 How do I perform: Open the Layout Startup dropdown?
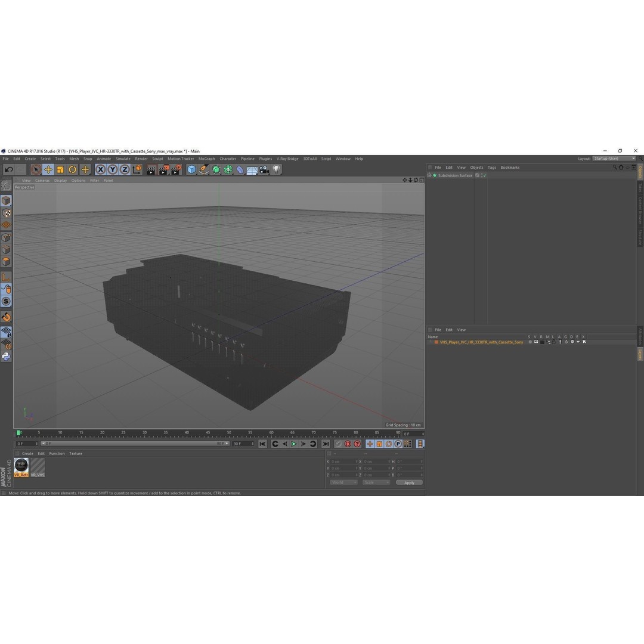coord(614,159)
